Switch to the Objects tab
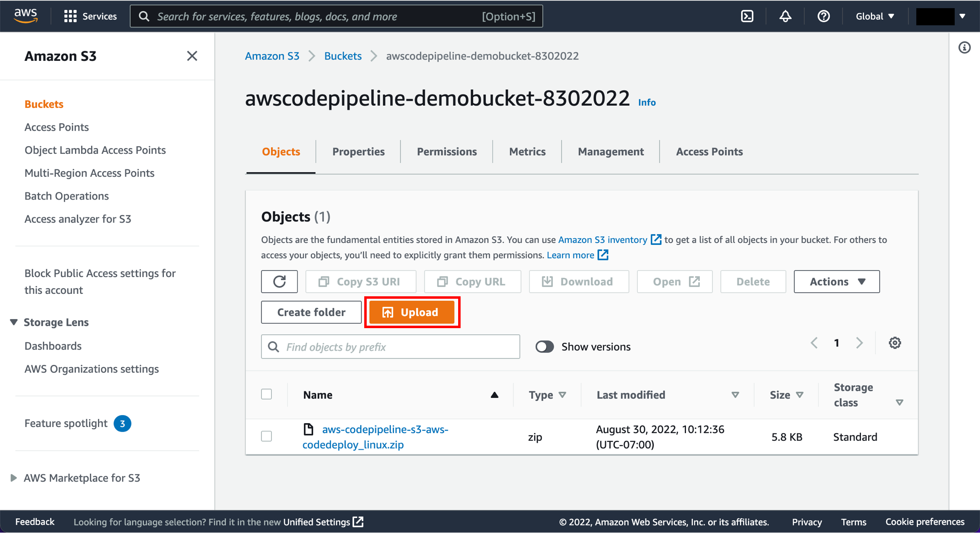The image size is (980, 533). click(281, 152)
